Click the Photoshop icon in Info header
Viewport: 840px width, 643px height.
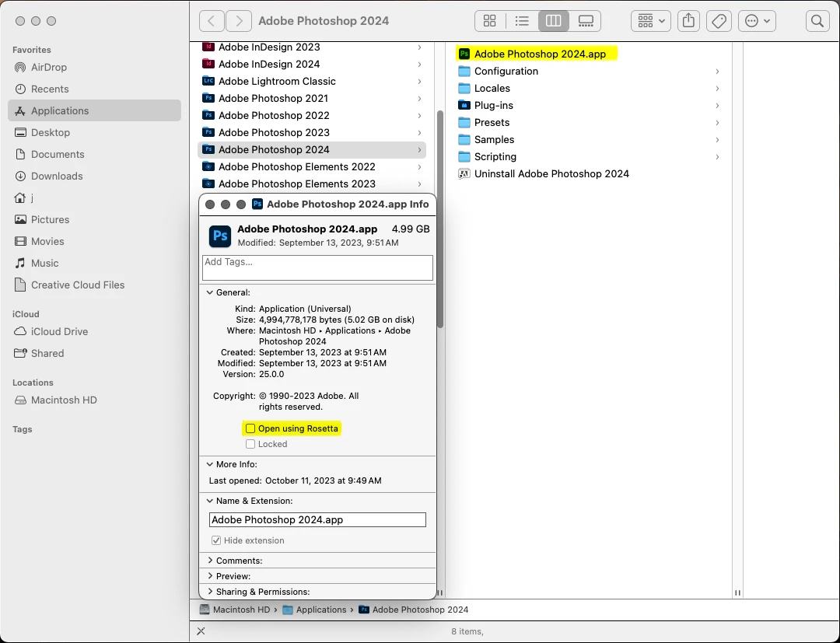pos(220,236)
